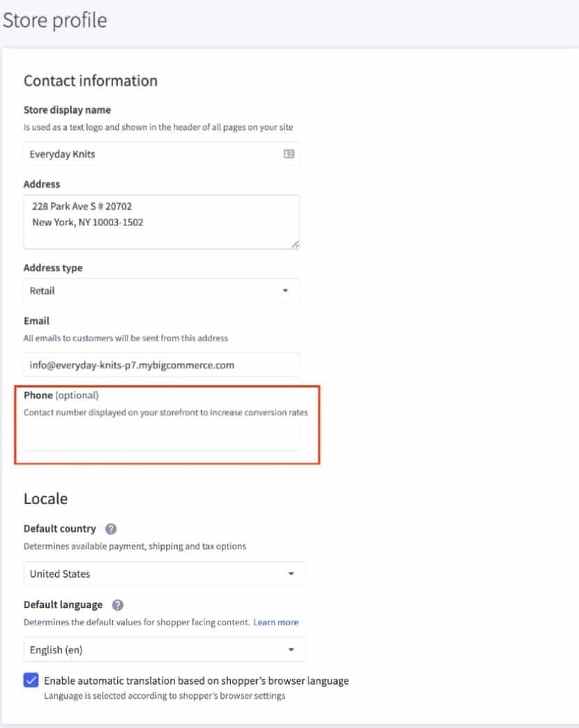Open the Default country dropdown
The height and width of the screenshot is (728, 579).
[164, 573]
